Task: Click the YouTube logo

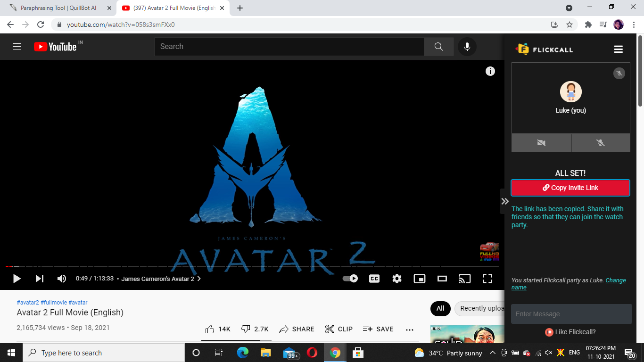Action: [55, 47]
